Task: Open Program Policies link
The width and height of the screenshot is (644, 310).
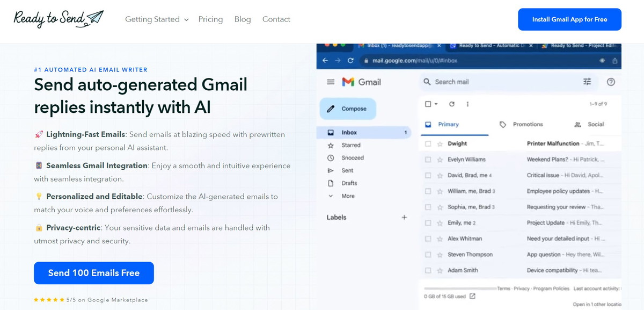Action: click(551, 289)
